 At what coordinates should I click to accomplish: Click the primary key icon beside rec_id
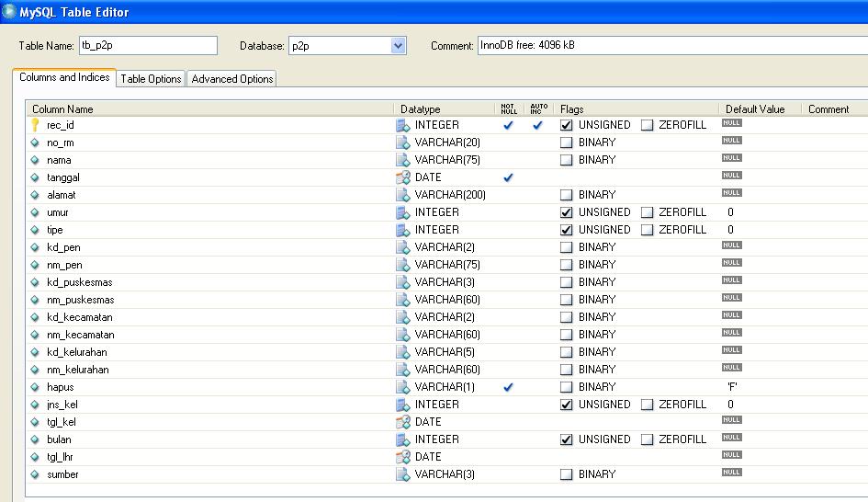(35, 125)
